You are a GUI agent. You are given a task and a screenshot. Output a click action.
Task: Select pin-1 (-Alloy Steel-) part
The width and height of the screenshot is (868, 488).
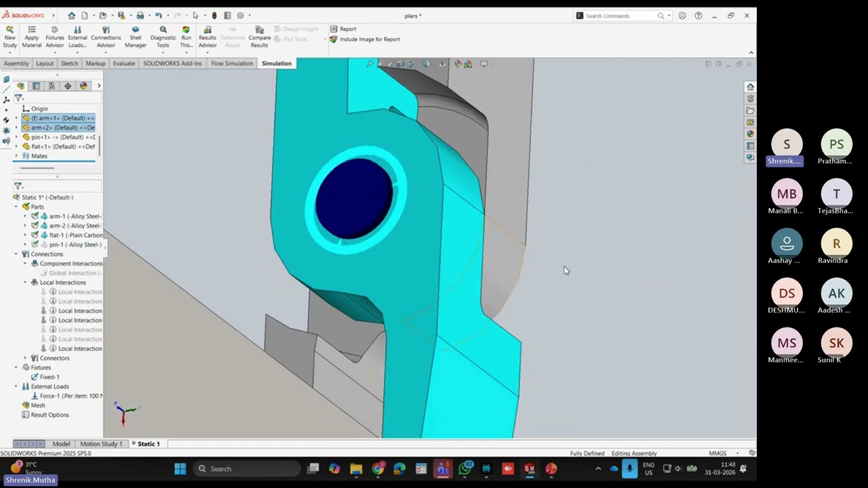(71, 245)
